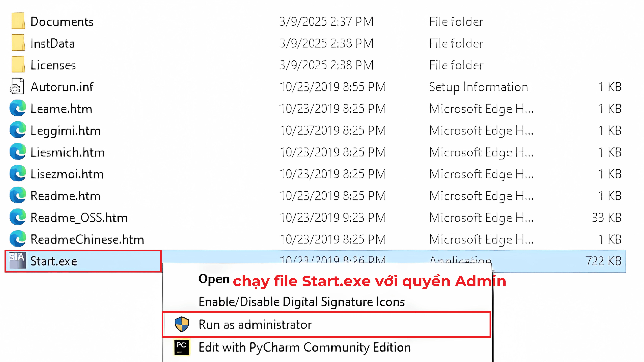Select Edit with PyCharm Community Edition
This screenshot has width=644, height=362.
305,348
